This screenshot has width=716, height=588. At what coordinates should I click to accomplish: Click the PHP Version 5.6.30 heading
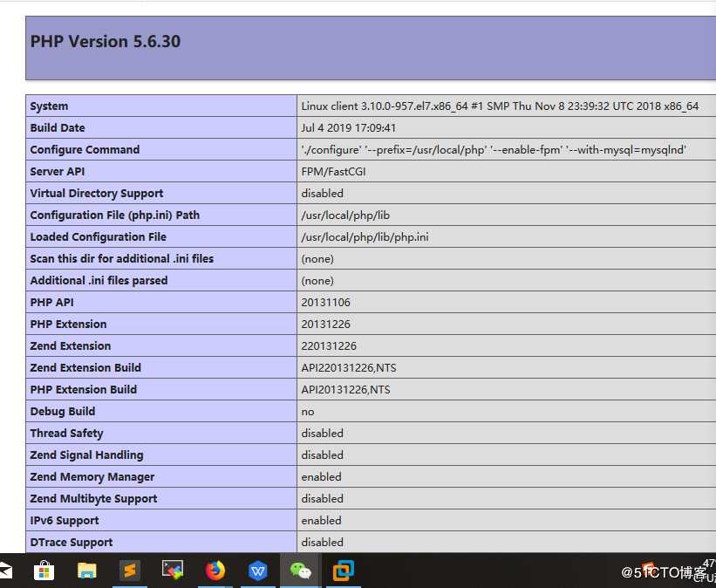click(106, 42)
